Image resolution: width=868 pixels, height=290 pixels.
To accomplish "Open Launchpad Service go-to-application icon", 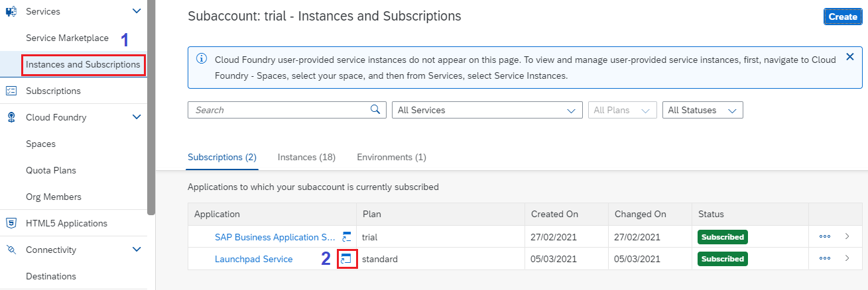I will click(346, 259).
